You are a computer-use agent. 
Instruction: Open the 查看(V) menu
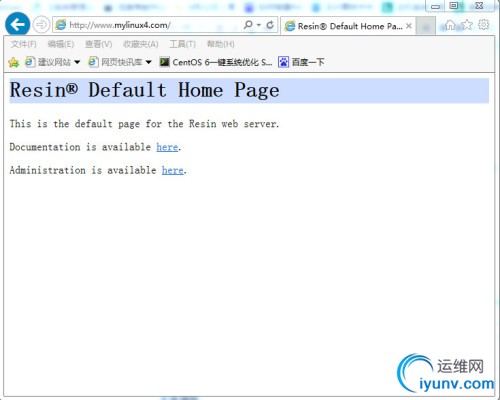click(x=98, y=44)
